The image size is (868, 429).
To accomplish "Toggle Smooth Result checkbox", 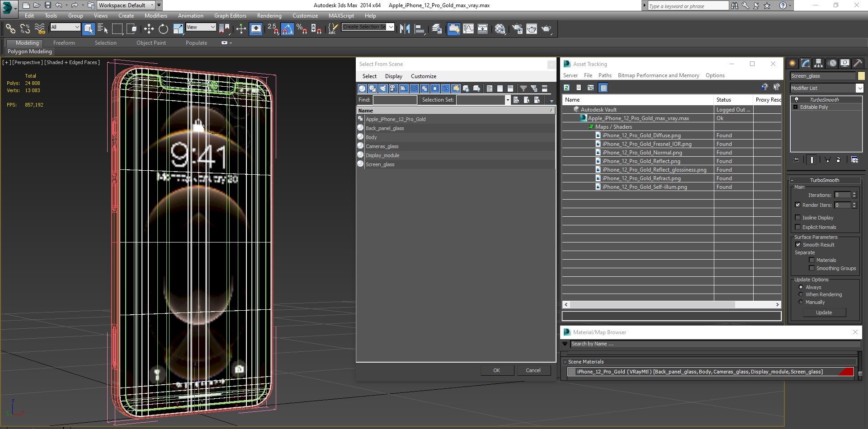I will pos(798,244).
